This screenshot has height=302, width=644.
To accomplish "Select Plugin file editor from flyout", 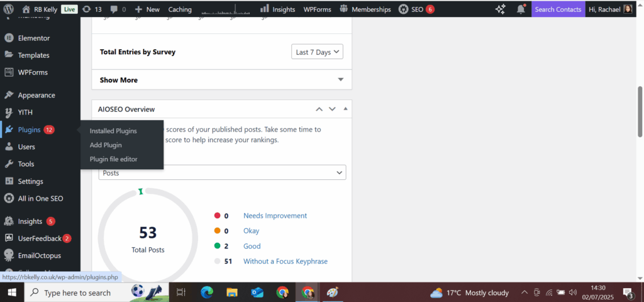I will pyautogui.click(x=114, y=159).
